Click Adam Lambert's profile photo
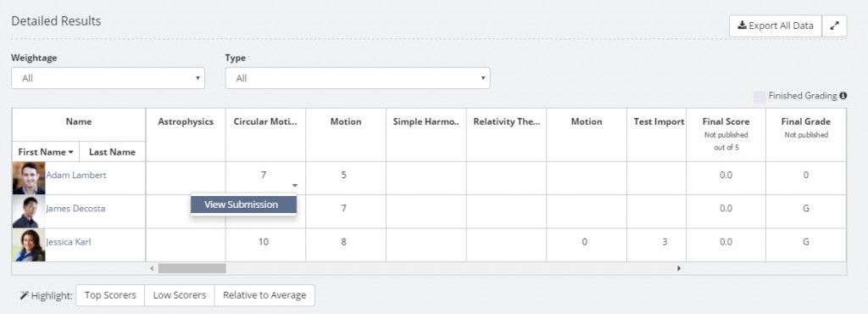 (x=29, y=177)
